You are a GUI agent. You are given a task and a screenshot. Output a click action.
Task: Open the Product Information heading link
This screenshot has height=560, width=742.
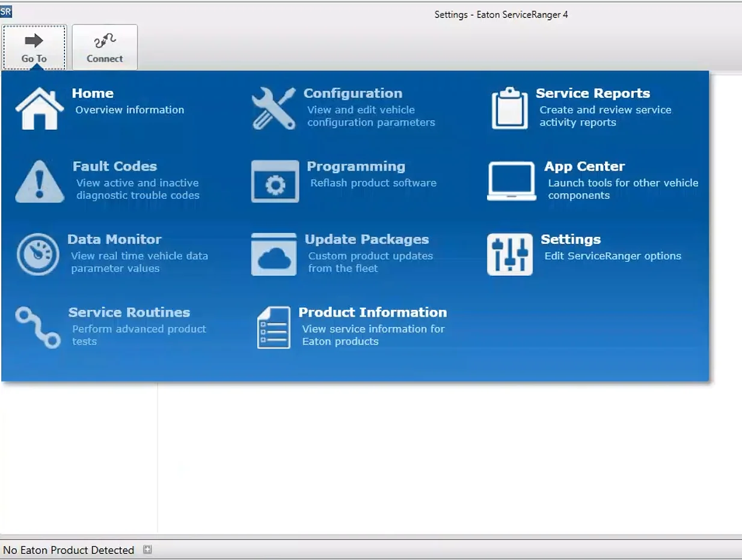372,312
